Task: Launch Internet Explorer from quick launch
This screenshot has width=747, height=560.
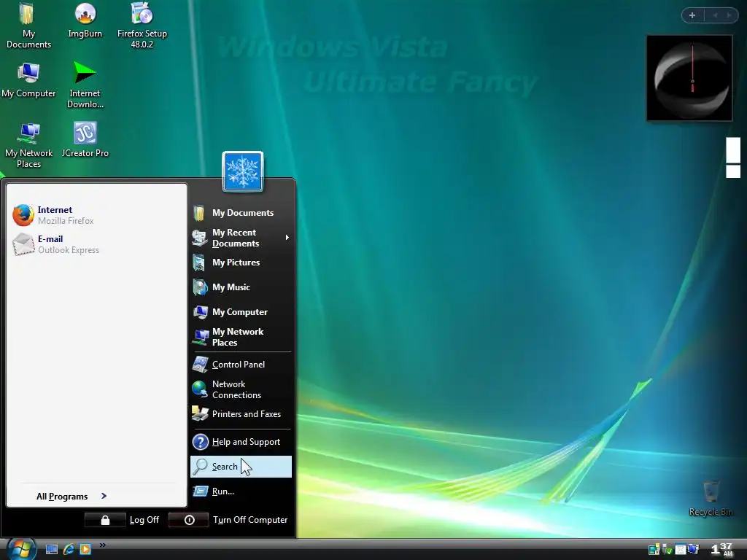Action: click(x=69, y=550)
